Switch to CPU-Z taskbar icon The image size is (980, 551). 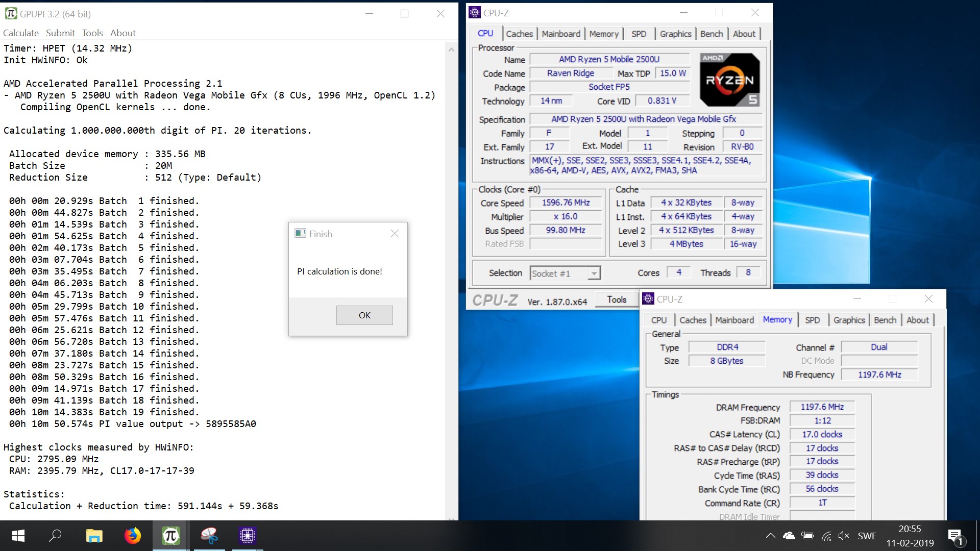tap(248, 536)
